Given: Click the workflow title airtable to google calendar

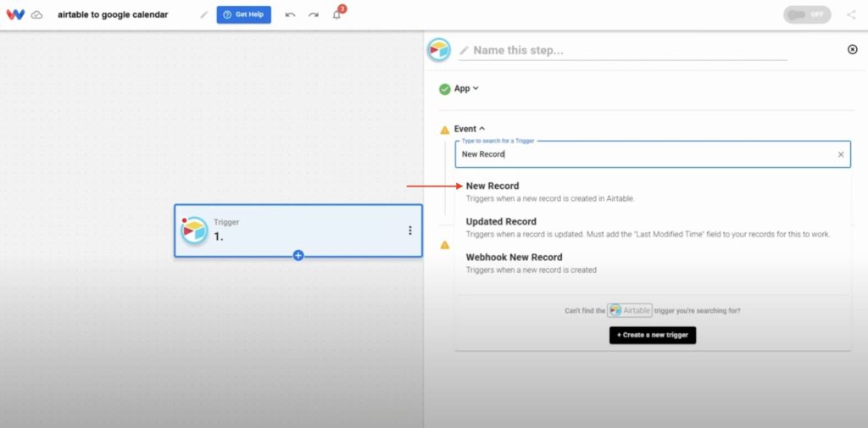Looking at the screenshot, I should 113,15.
